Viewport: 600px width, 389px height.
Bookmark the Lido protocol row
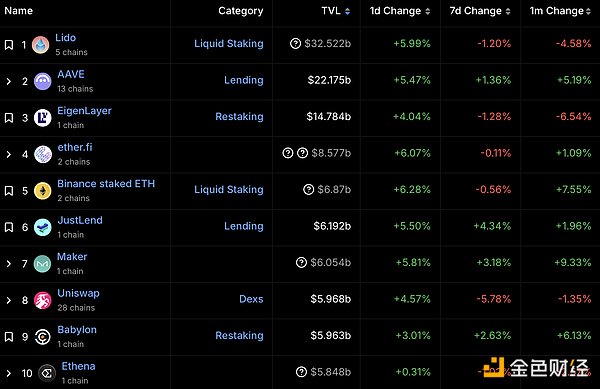tap(9, 45)
